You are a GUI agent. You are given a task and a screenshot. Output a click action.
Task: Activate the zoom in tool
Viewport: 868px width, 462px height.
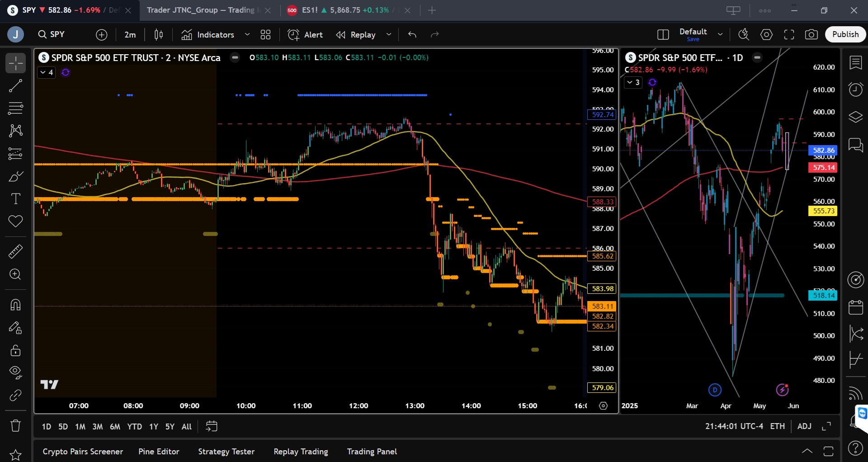15,274
